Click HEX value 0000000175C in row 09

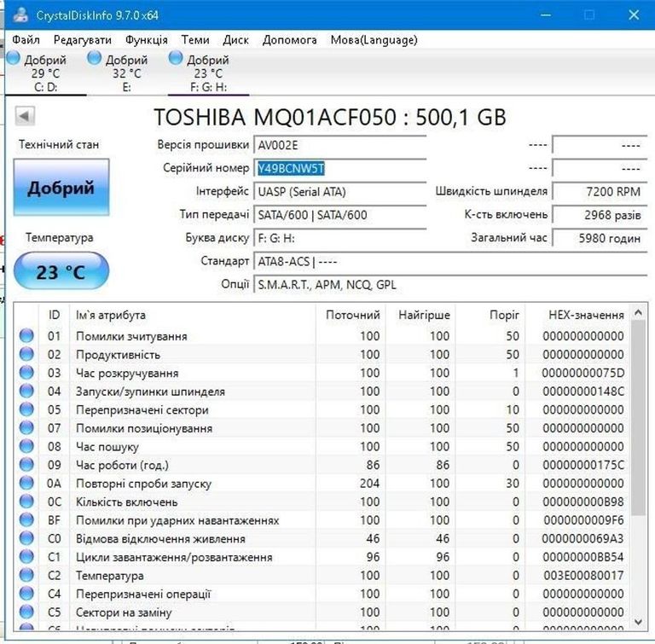[583, 465]
